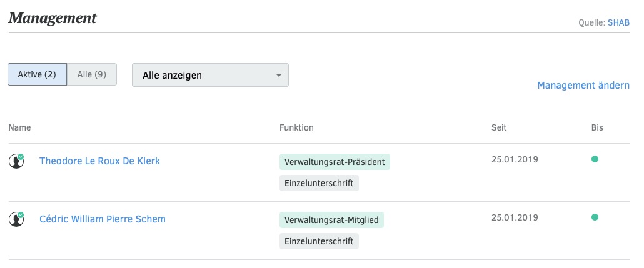This screenshot has width=644, height=268.
Task: Click the Funktion column header
Action: click(x=296, y=127)
